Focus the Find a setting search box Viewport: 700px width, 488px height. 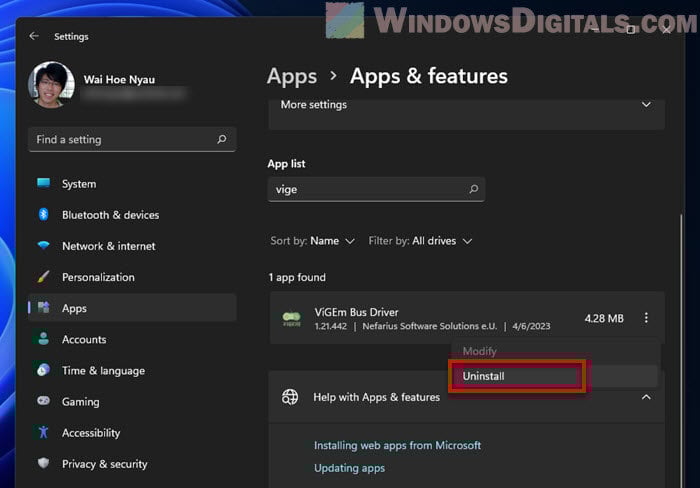pyautogui.click(x=132, y=139)
